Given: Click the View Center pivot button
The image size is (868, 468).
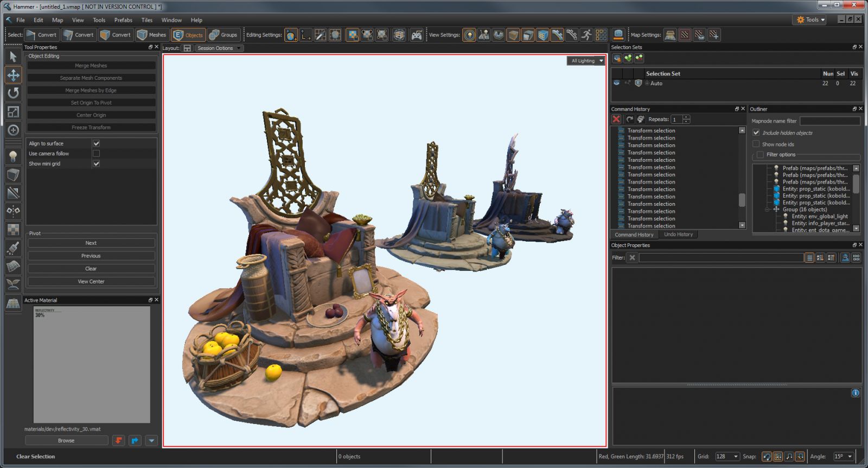Looking at the screenshot, I should (x=91, y=282).
